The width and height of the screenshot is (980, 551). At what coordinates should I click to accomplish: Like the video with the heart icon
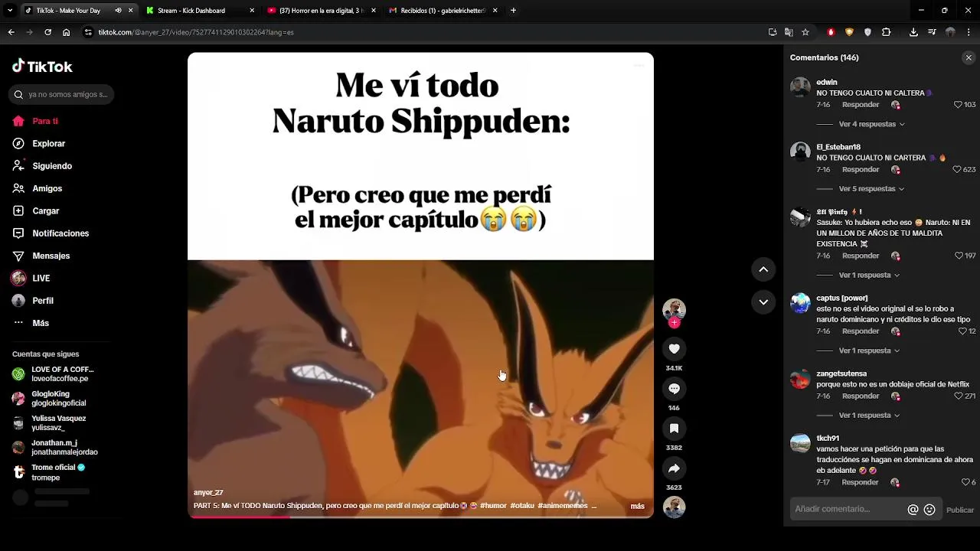click(x=674, y=349)
